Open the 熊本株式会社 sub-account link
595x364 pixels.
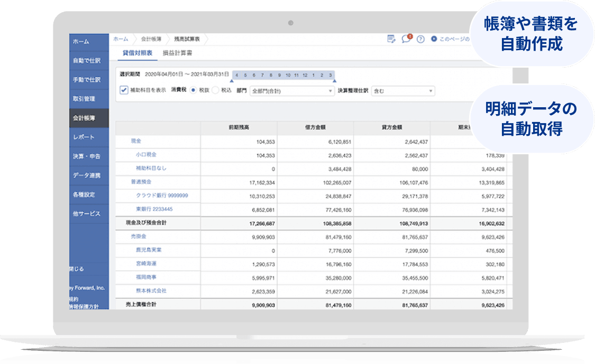[151, 291]
